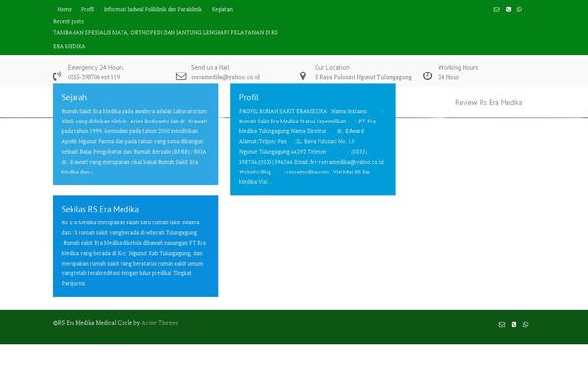Click the footer phone icon
The height and width of the screenshot is (392, 588).
pos(514,324)
